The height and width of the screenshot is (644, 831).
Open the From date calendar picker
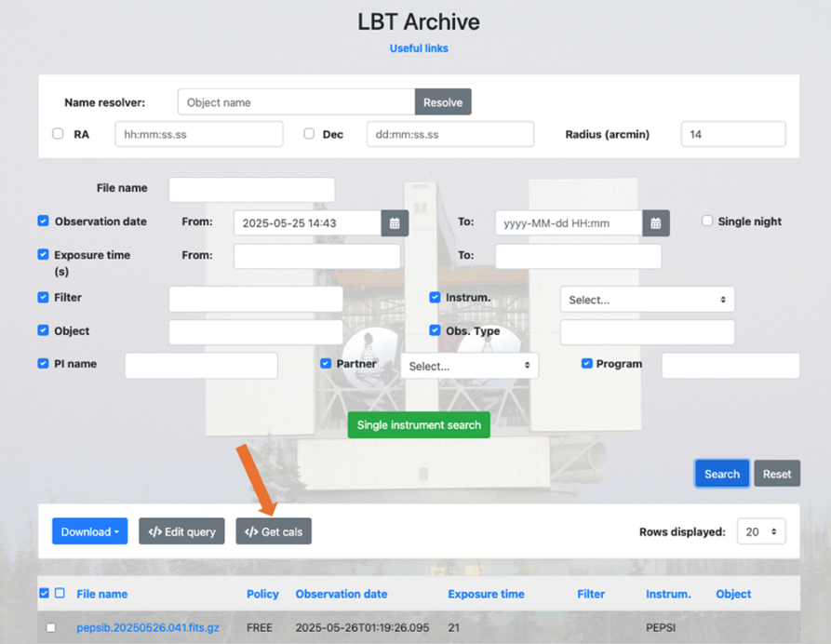[x=395, y=223]
